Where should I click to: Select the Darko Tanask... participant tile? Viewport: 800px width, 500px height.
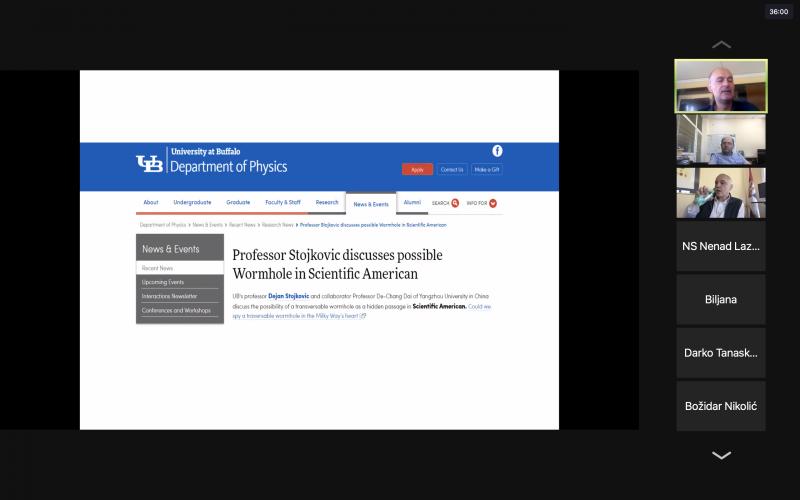point(721,353)
